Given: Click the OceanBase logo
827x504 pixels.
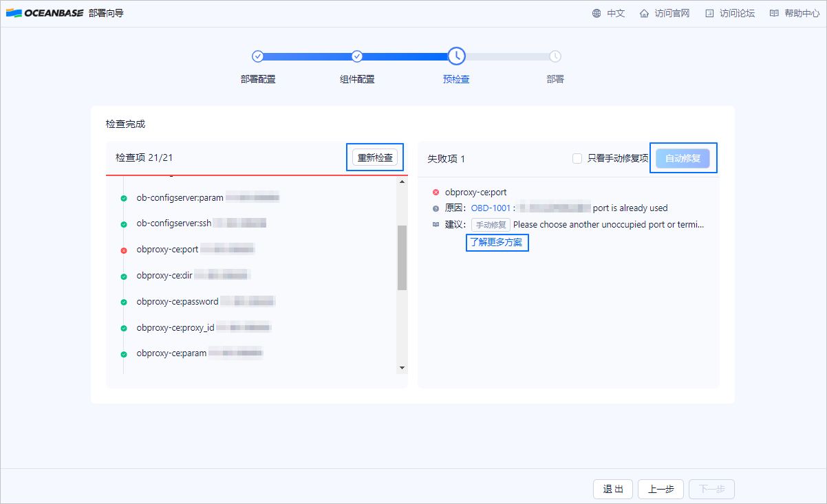Looking at the screenshot, I should [43, 13].
